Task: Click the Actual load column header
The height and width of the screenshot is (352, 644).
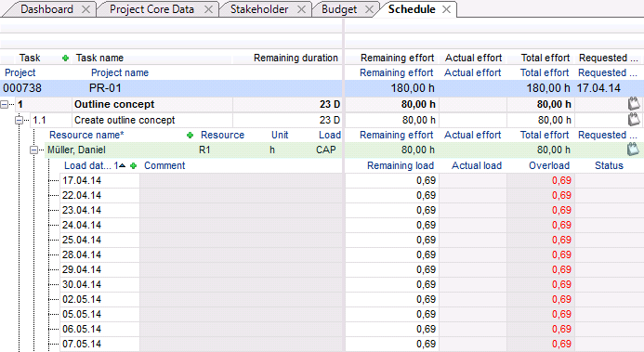Action: 477,165
